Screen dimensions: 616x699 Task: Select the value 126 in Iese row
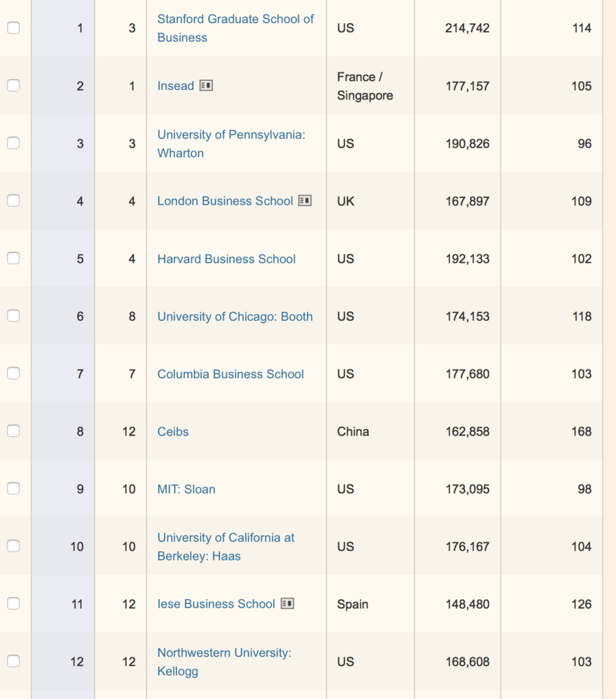582,604
